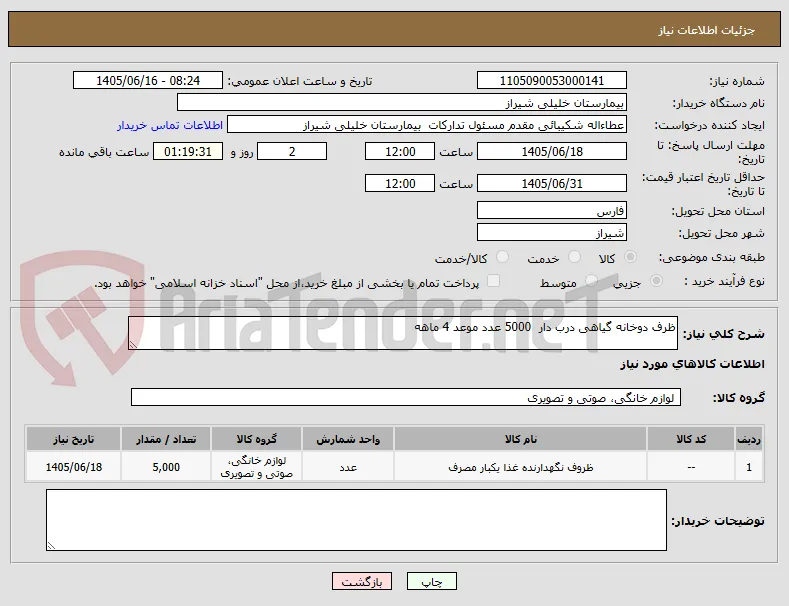The image size is (789, 606).
Task: Click the price validity date 1405/06/31 field
Action: (551, 183)
